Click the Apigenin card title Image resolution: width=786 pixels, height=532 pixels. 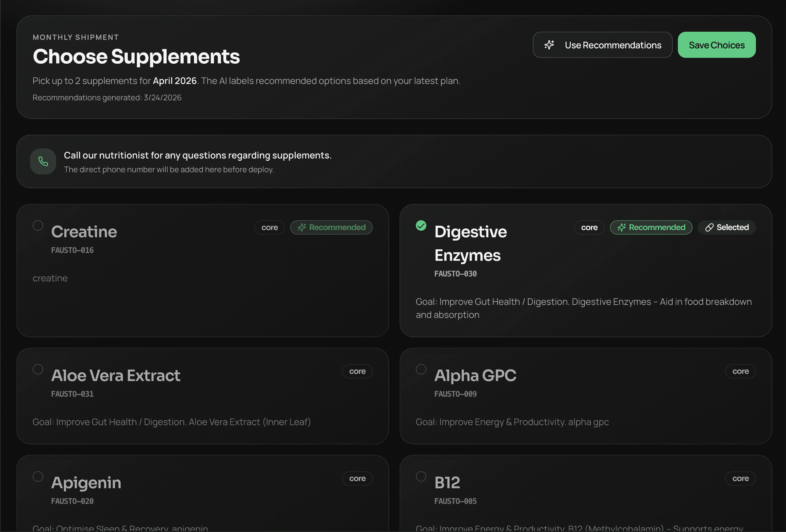pos(86,483)
